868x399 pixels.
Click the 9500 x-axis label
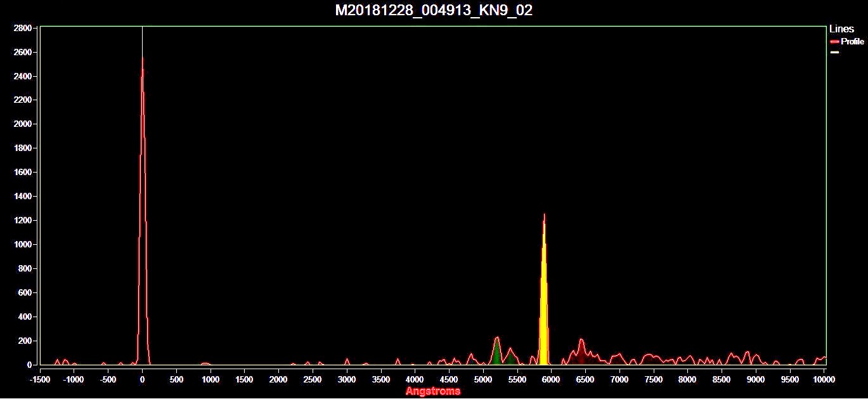[x=790, y=379]
